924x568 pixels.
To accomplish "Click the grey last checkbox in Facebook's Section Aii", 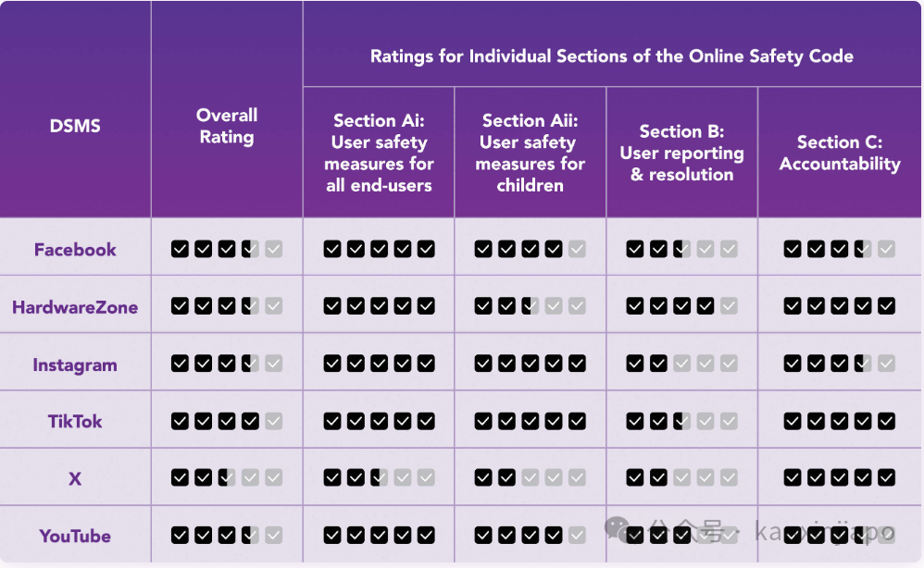I will pyautogui.click(x=577, y=249).
